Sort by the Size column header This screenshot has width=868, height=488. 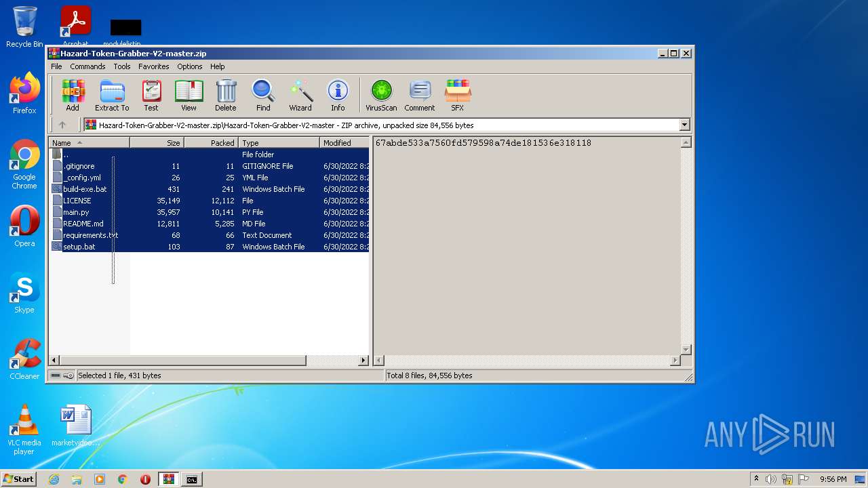tap(157, 142)
